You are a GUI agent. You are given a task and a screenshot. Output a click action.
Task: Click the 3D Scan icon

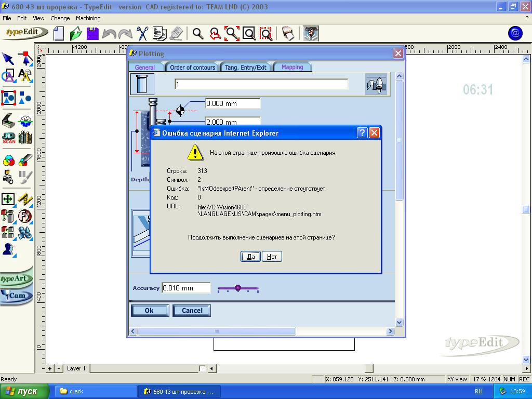[8, 138]
